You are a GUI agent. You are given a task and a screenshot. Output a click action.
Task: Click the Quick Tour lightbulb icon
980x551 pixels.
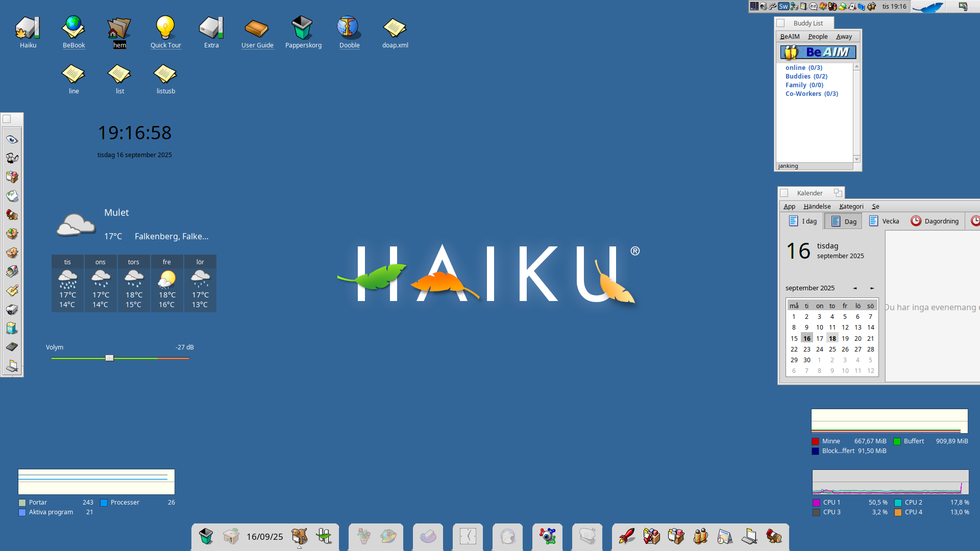coord(165,28)
